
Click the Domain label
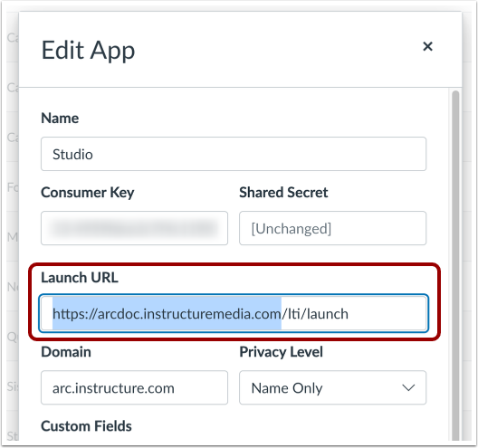click(66, 352)
